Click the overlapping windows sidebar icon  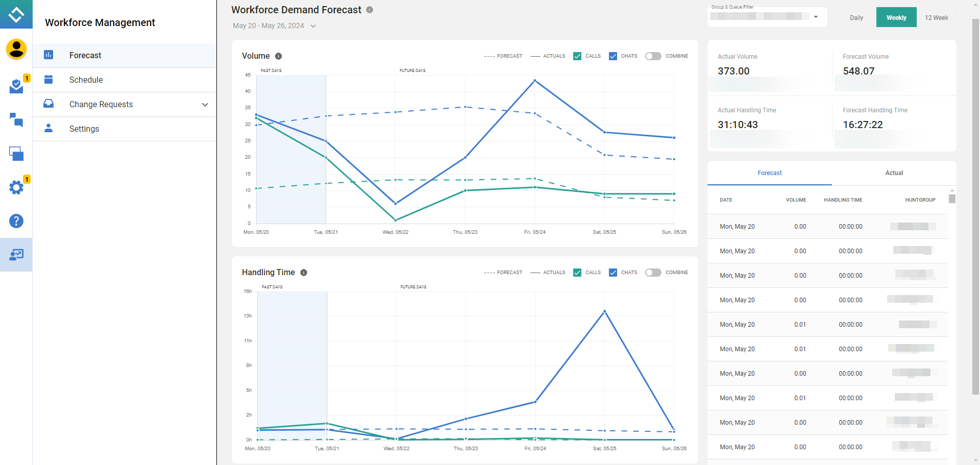tap(16, 154)
